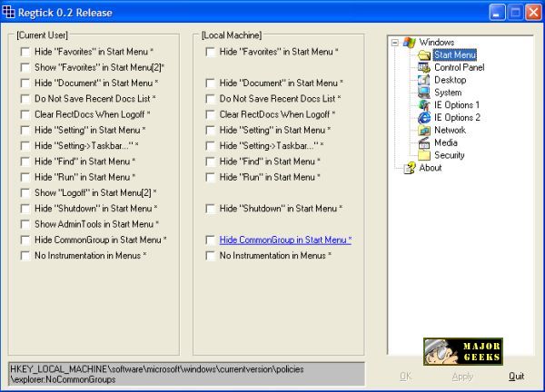Screen dimensions: 545x392
Task: Open Desktop category in tree
Action: 451,80
